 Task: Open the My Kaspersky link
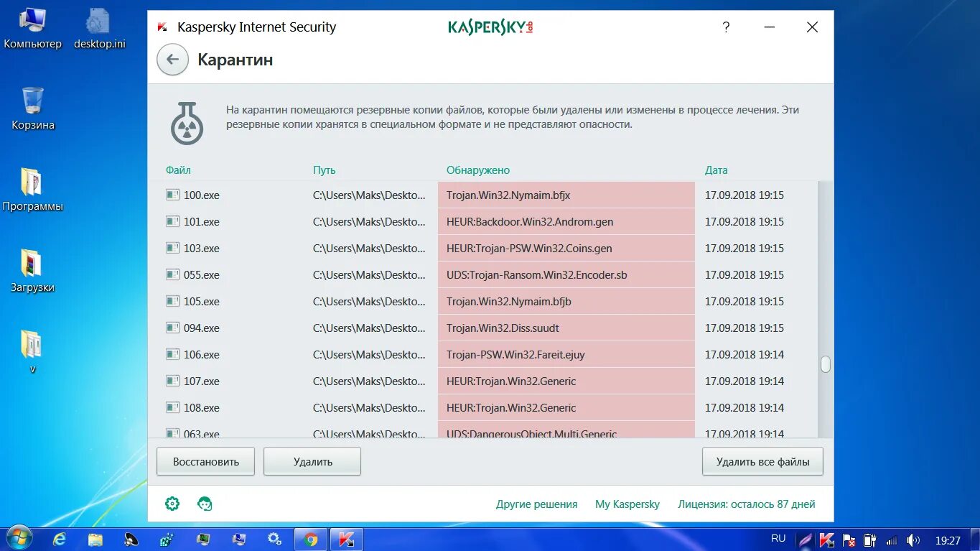coord(627,504)
